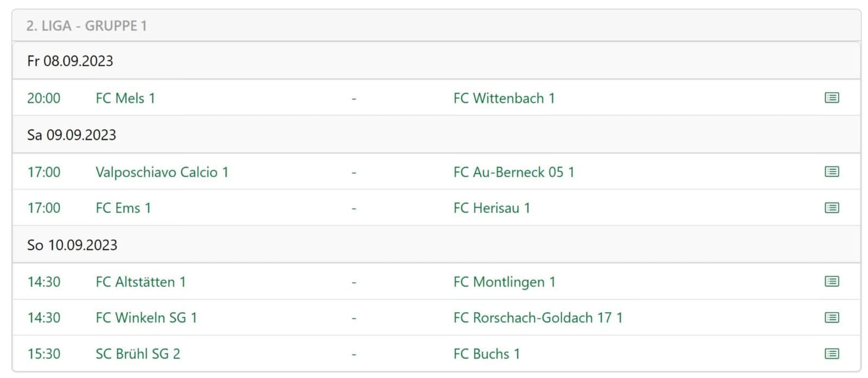Viewport: 868px width, 378px height.
Task: Open match details icon for FC Mels game
Action: coord(831,98)
